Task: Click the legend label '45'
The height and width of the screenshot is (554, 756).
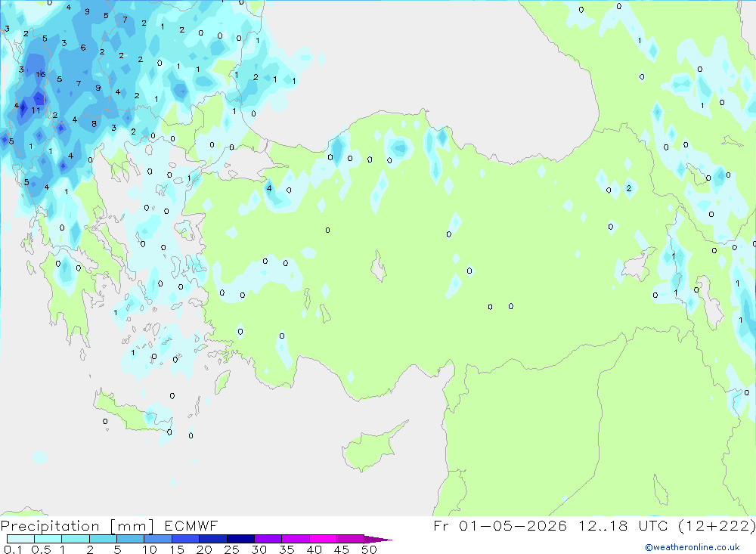Action: (342, 549)
